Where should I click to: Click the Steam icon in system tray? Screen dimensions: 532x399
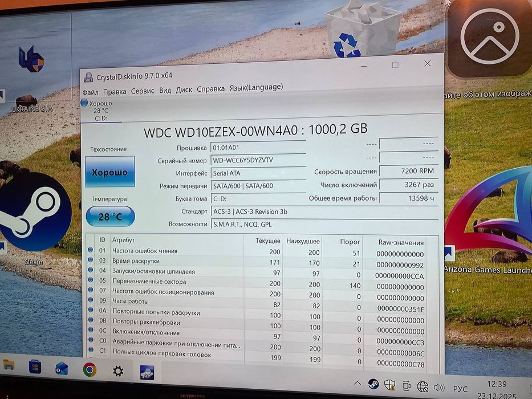tap(373, 384)
